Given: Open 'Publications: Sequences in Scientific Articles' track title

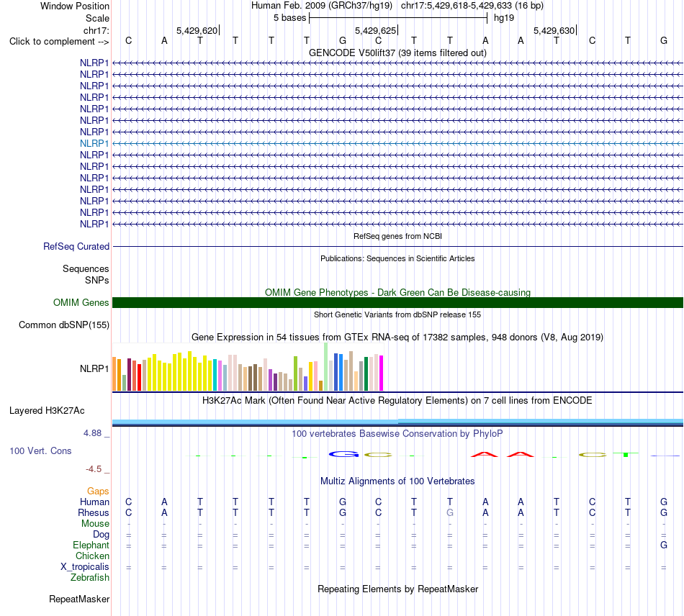Looking at the screenshot, I should tap(397, 258).
